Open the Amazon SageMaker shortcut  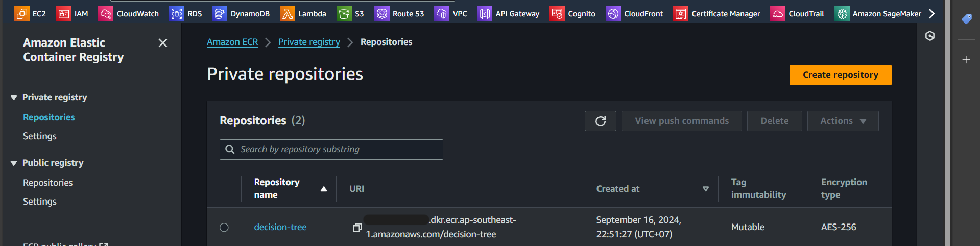(878, 14)
